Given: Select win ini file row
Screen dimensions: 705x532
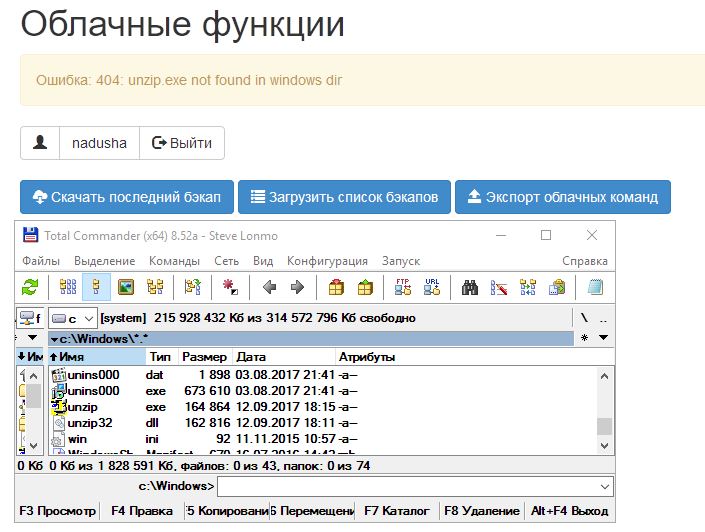Looking at the screenshot, I should 322,439.
